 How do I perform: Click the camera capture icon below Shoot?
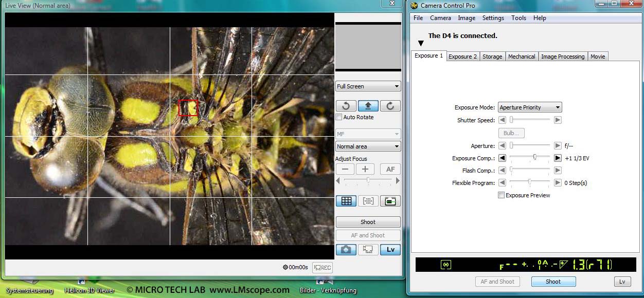click(346, 249)
